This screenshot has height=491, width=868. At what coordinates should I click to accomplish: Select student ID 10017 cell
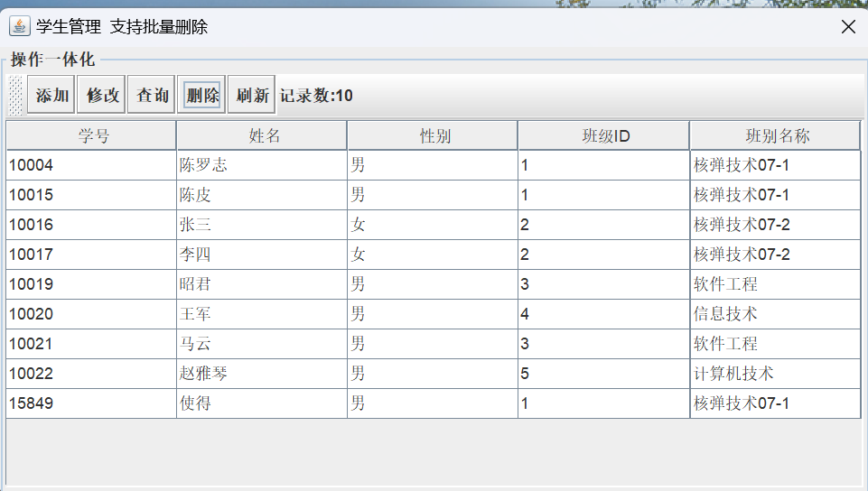point(91,255)
